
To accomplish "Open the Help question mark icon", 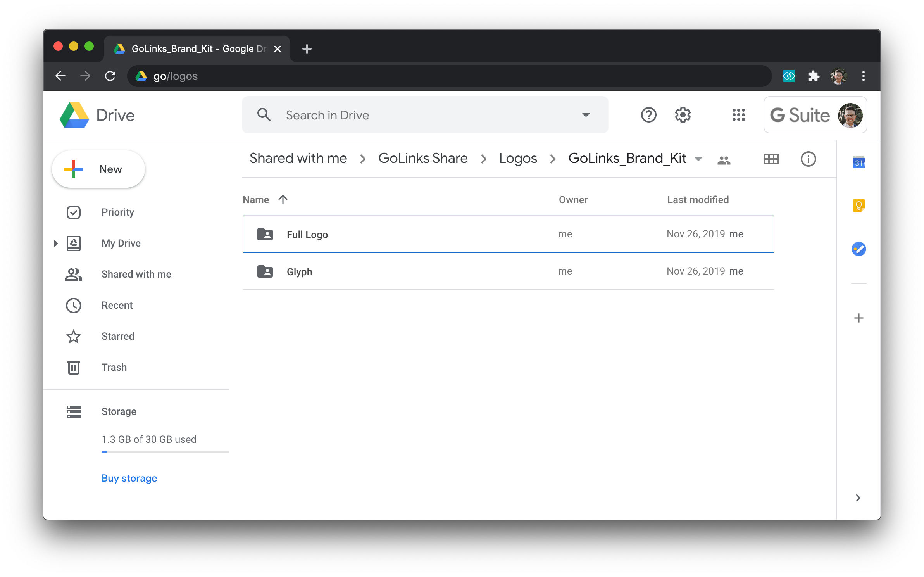I will (x=648, y=115).
